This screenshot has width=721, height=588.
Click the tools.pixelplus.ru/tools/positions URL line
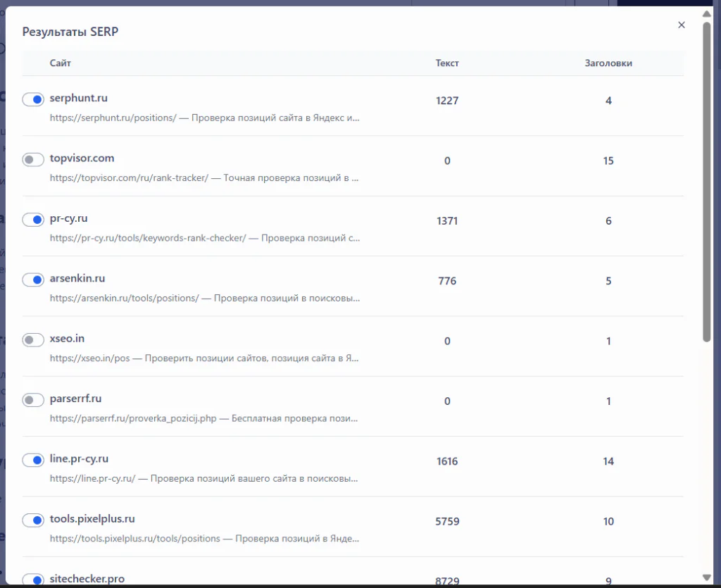point(205,538)
